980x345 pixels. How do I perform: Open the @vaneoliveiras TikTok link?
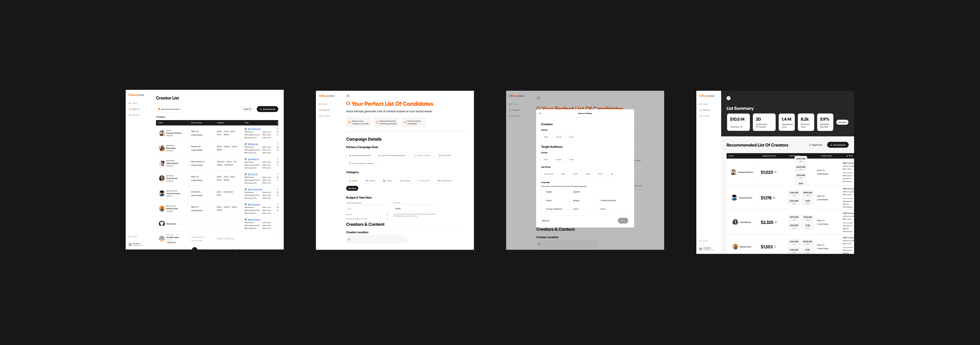tap(254, 129)
